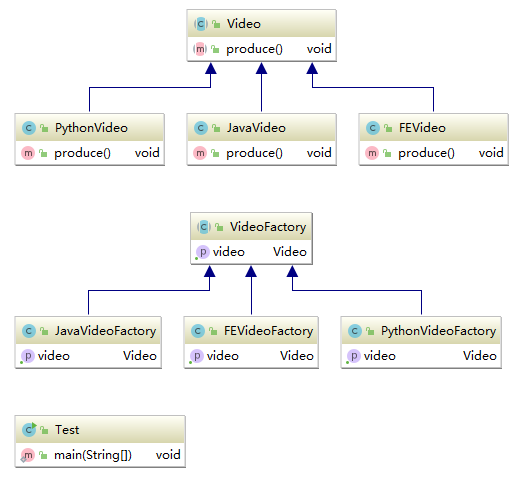This screenshot has height=480, width=526.
Task: Click Video type in VideoFactory node
Action: click(290, 252)
